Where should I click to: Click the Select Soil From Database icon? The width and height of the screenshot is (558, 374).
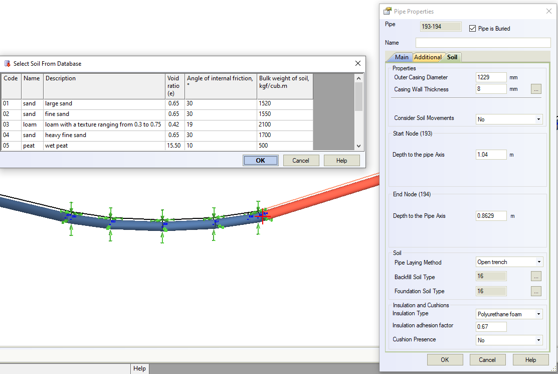click(x=7, y=64)
